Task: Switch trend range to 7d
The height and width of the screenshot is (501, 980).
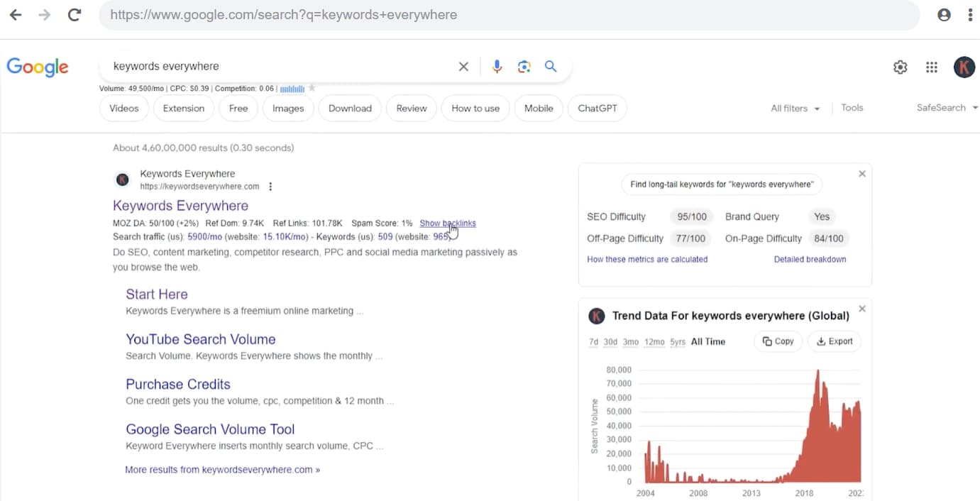Action: coord(593,342)
